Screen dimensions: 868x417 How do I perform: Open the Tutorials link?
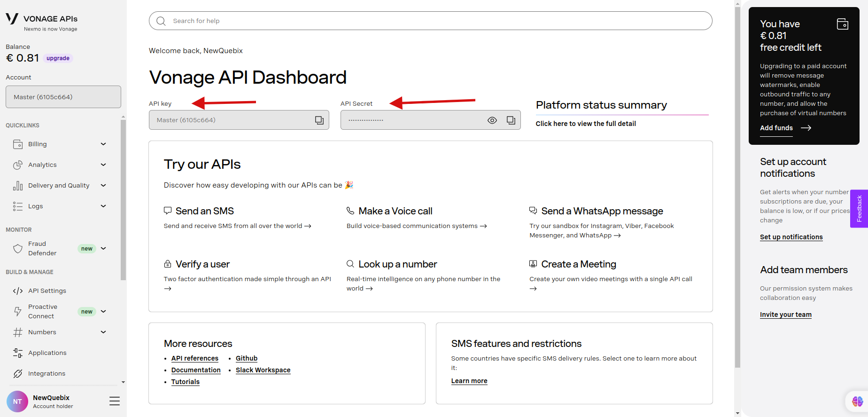(186, 382)
